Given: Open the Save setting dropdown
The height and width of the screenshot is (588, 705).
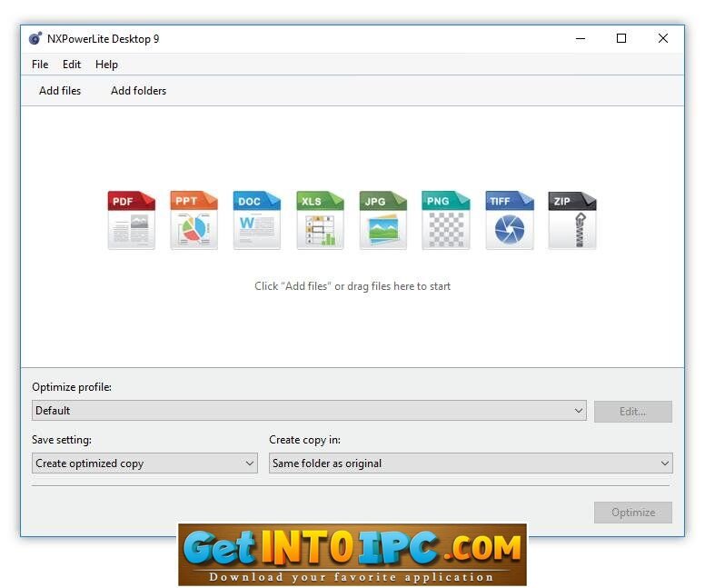Looking at the screenshot, I should [x=144, y=463].
